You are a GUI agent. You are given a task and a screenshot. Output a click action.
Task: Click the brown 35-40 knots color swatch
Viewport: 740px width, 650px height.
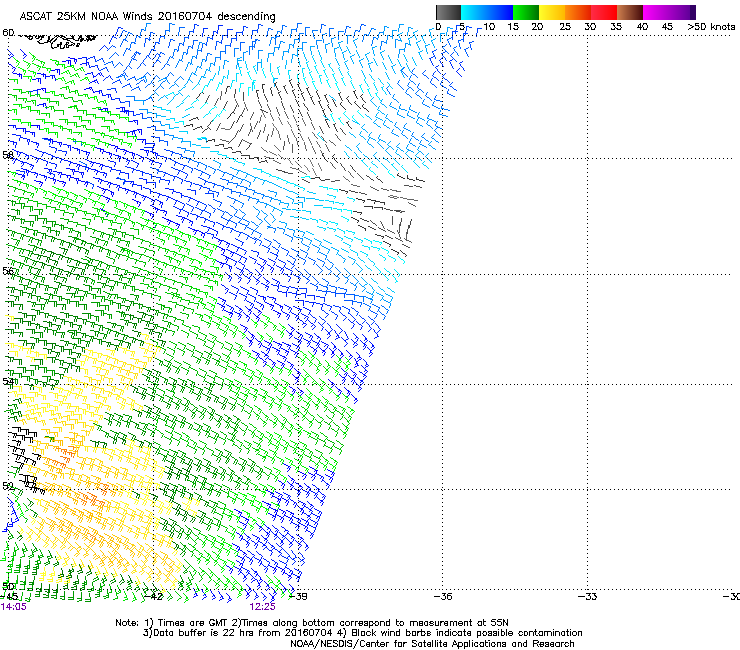630,12
